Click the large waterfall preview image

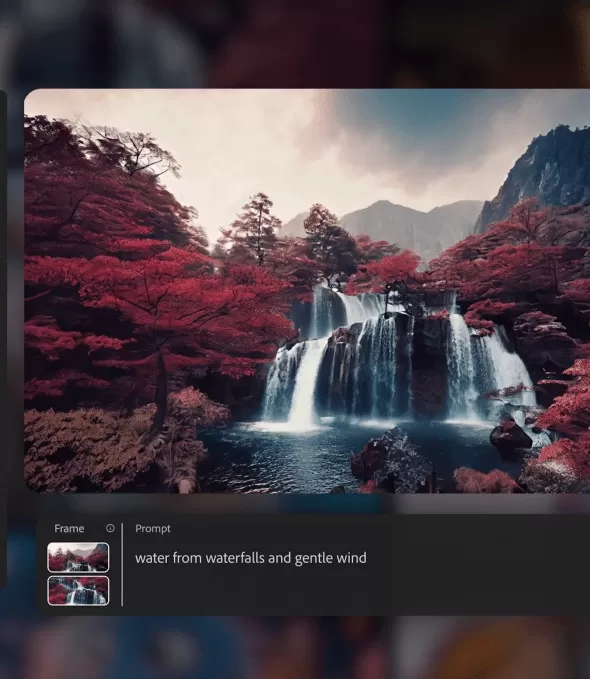(307, 291)
